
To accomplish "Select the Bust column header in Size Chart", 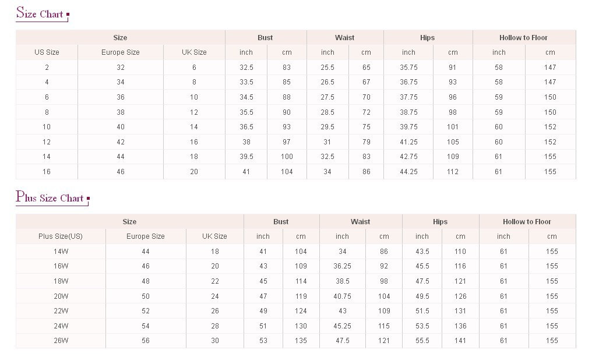I will click(265, 38).
